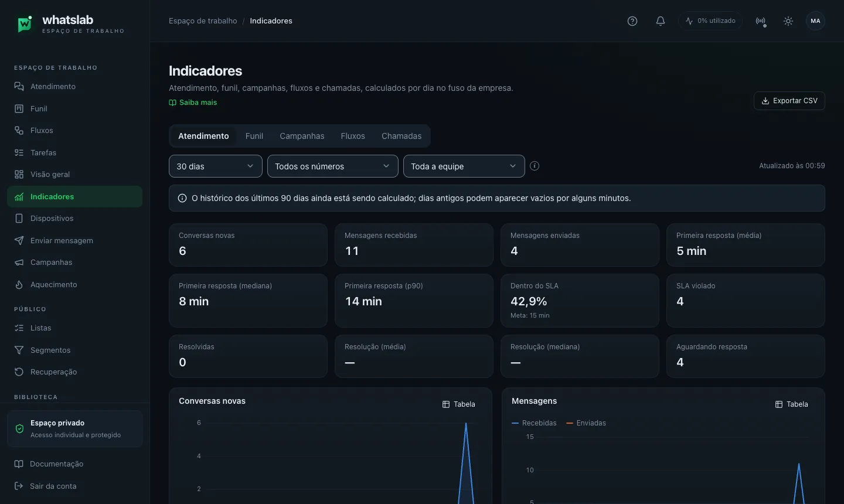Toggle the Enviadas legend series
The image size is (844, 504).
(586, 423)
